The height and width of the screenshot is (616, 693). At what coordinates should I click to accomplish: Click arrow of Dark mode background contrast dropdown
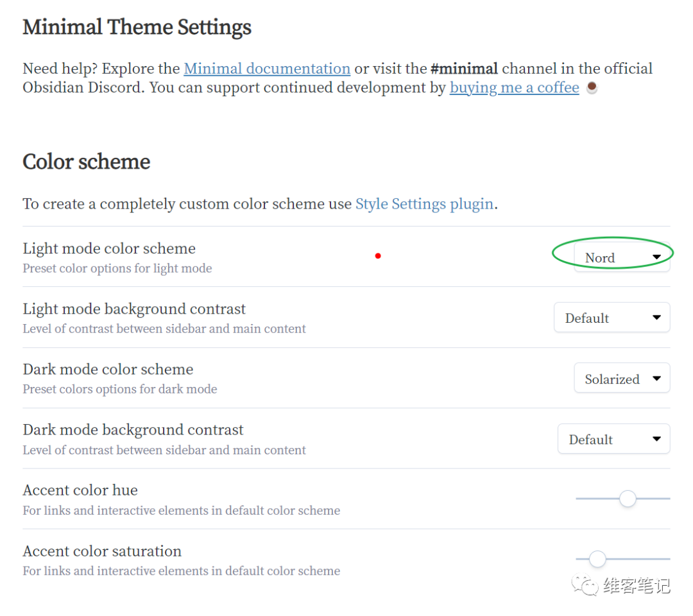(x=656, y=440)
